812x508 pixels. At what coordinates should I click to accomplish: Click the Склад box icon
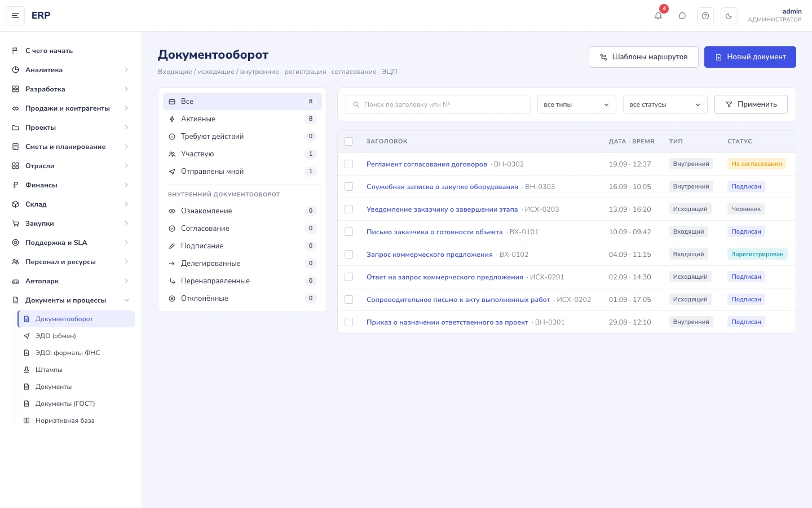point(15,204)
